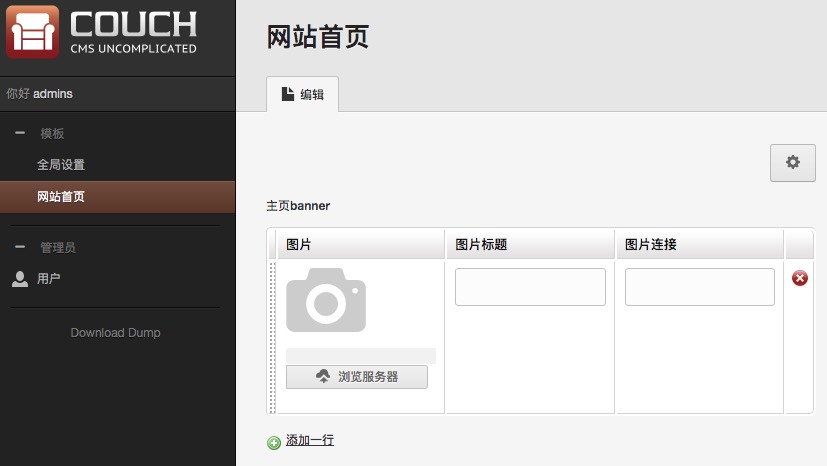Click the Couch sofa logo icon
The image size is (827, 466).
(33, 32)
